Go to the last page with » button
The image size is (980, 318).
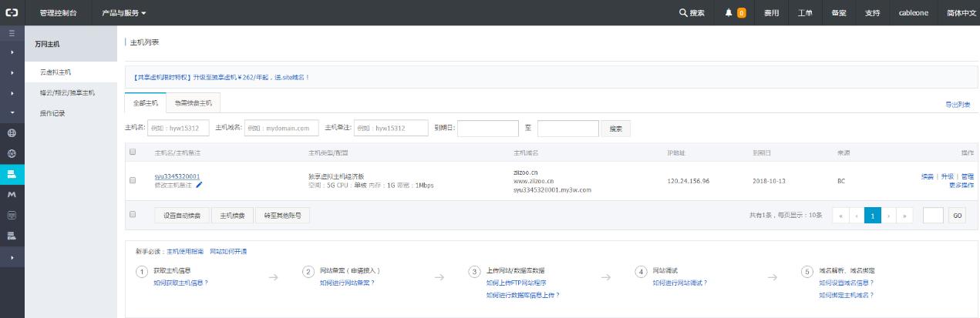click(x=906, y=216)
